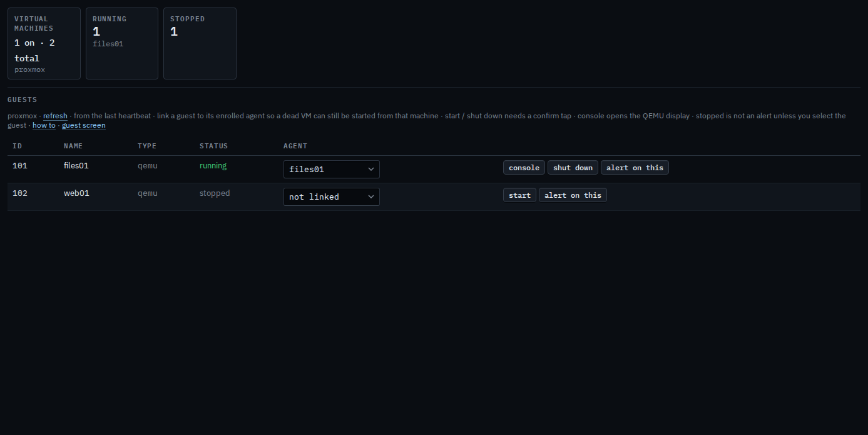Click the refresh link
Image resolution: width=868 pixels, height=435 pixels.
pyautogui.click(x=55, y=116)
